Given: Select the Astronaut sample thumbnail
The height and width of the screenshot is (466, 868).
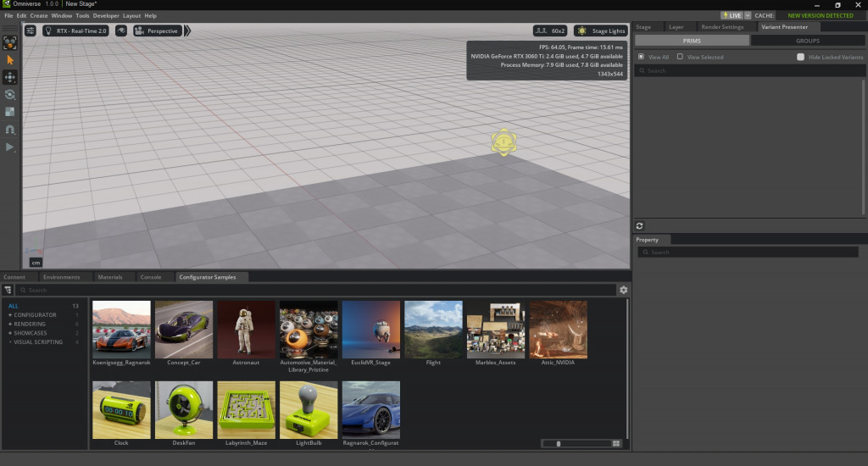Looking at the screenshot, I should pyautogui.click(x=247, y=330).
